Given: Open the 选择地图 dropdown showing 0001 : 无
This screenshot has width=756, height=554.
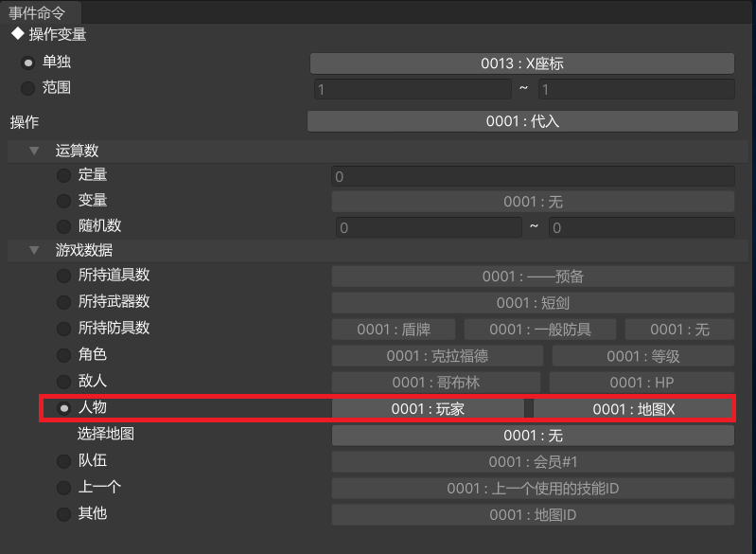Looking at the screenshot, I should [x=533, y=436].
